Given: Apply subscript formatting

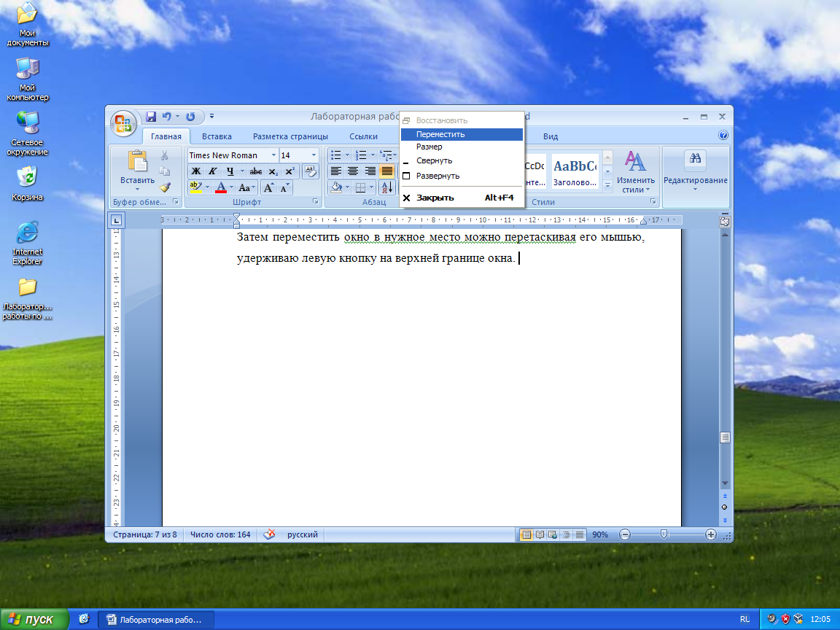Looking at the screenshot, I should [273, 171].
